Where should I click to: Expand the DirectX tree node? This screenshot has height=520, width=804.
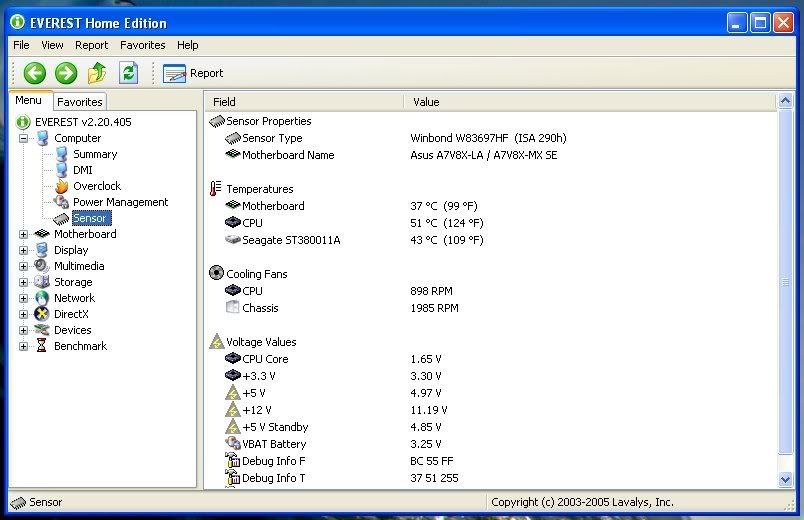23,314
